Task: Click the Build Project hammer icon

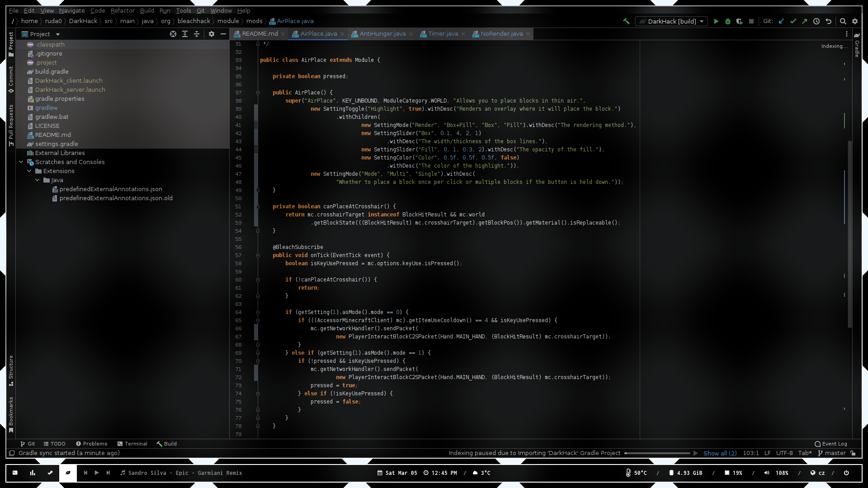Action: [x=626, y=21]
